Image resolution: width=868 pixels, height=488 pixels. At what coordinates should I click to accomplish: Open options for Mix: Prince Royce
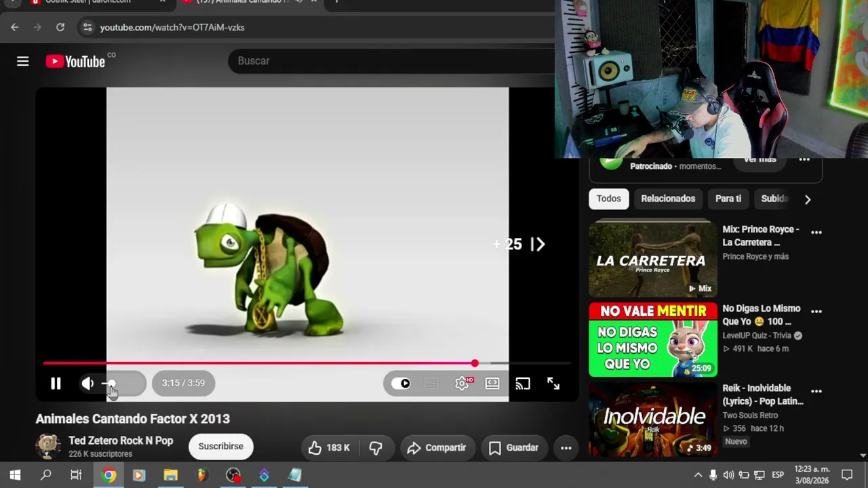tap(816, 232)
